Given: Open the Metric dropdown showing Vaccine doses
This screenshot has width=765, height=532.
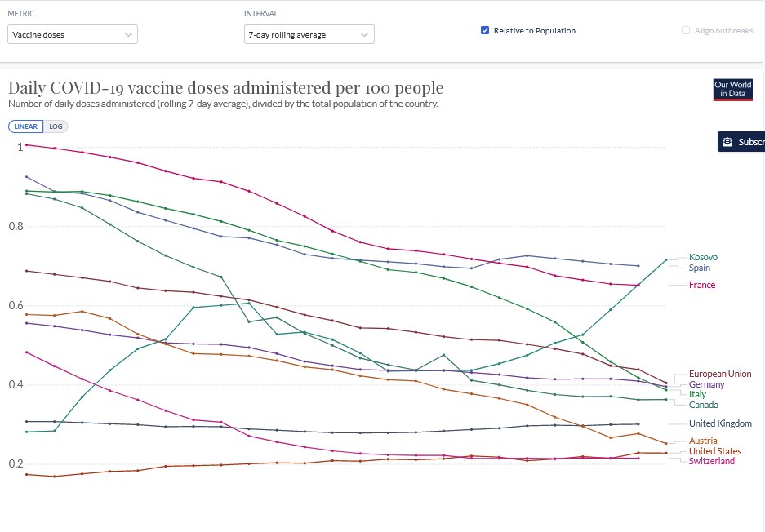Looking at the screenshot, I should pyautogui.click(x=73, y=35).
